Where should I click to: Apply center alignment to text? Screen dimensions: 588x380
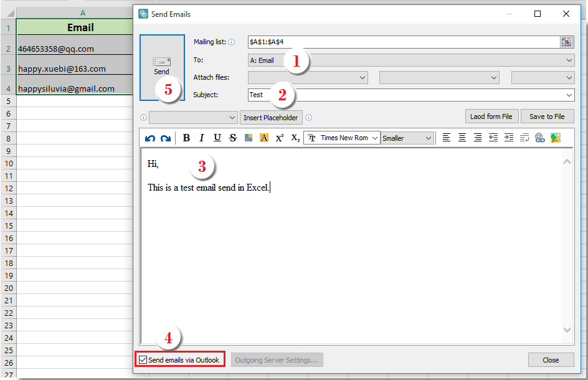462,138
